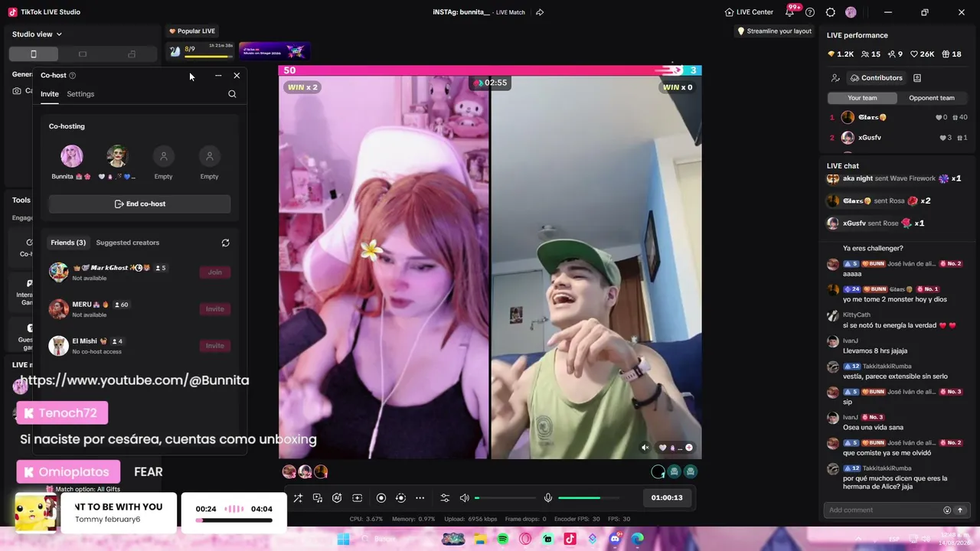Search co-host creators with magnifier icon

[232, 94]
